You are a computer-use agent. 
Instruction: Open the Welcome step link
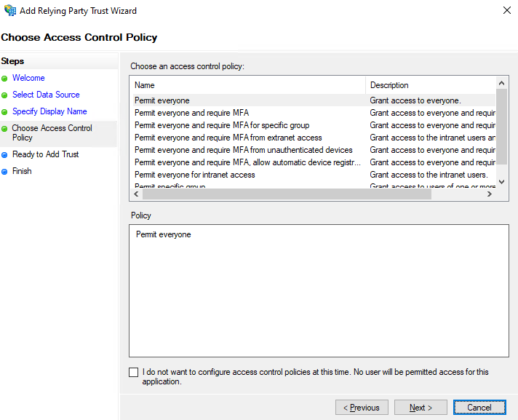coord(28,78)
